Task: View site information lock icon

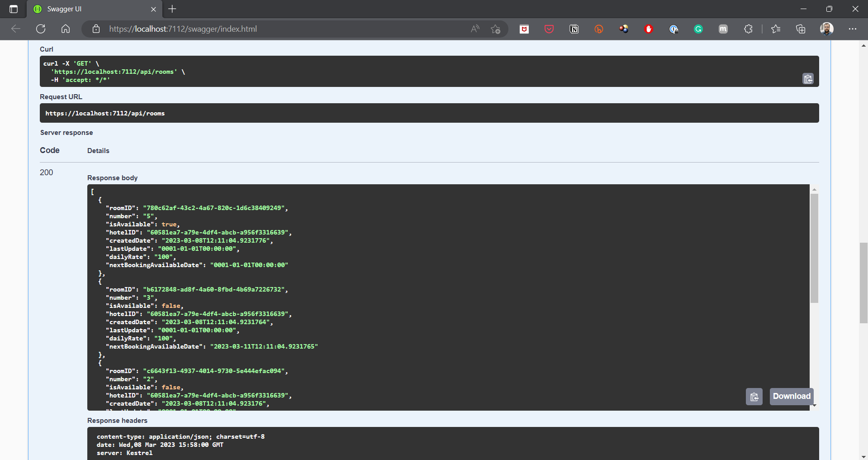Action: click(x=96, y=29)
